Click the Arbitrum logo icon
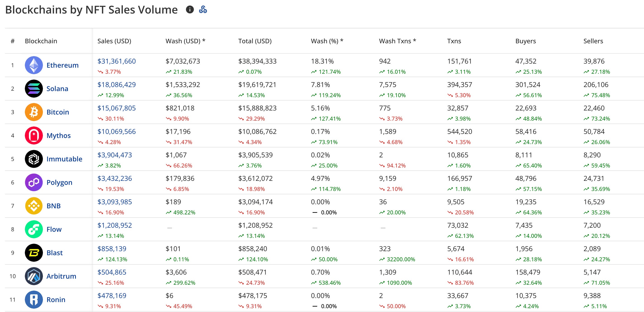This screenshot has height=312, width=644. tap(34, 276)
